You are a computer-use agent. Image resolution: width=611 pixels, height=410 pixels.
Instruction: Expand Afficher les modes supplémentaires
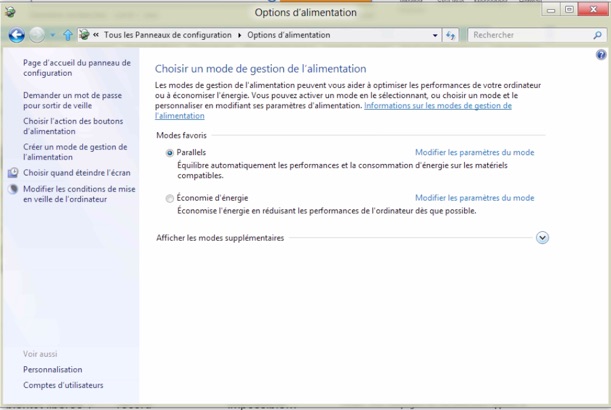coord(542,237)
